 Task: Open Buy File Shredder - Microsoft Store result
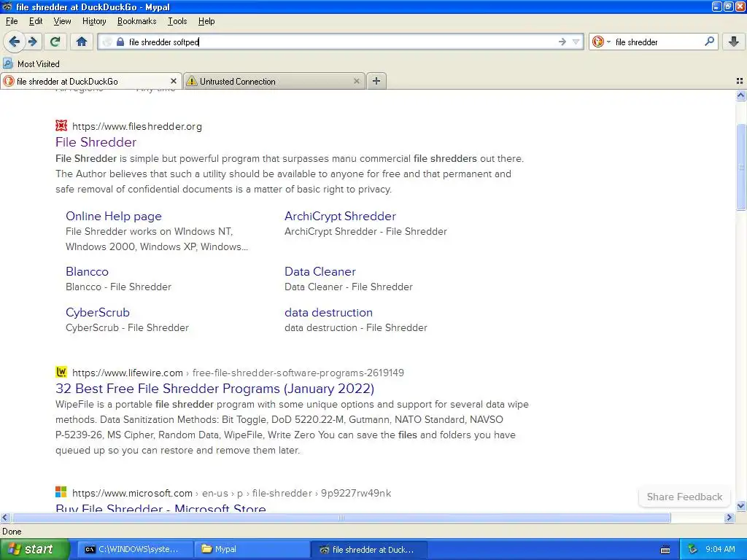pos(160,508)
